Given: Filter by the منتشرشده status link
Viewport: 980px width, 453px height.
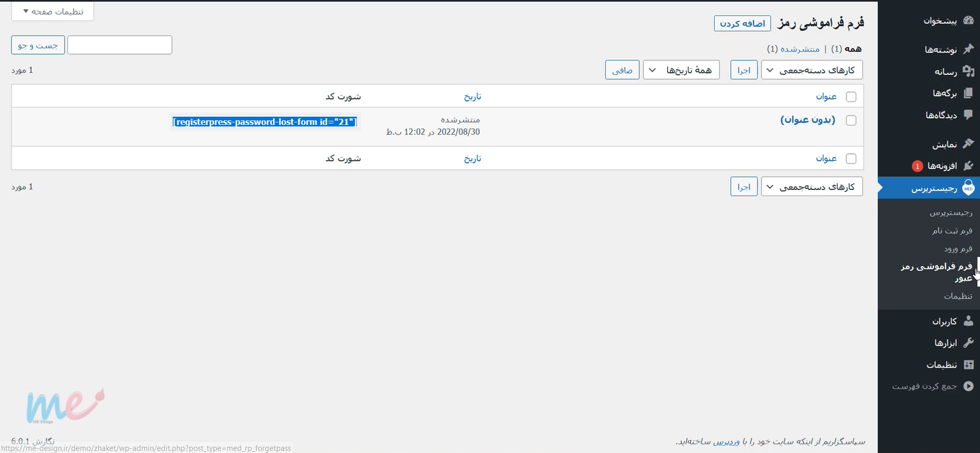Looking at the screenshot, I should [800, 48].
